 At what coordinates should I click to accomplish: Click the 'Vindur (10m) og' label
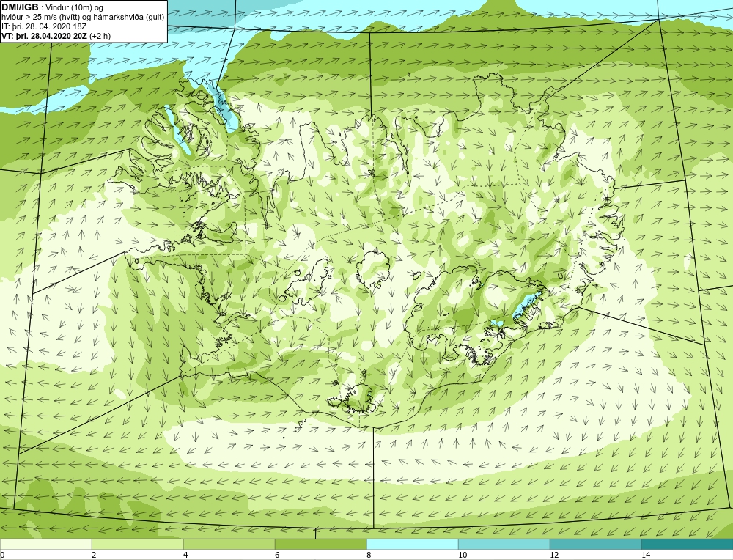point(75,7)
